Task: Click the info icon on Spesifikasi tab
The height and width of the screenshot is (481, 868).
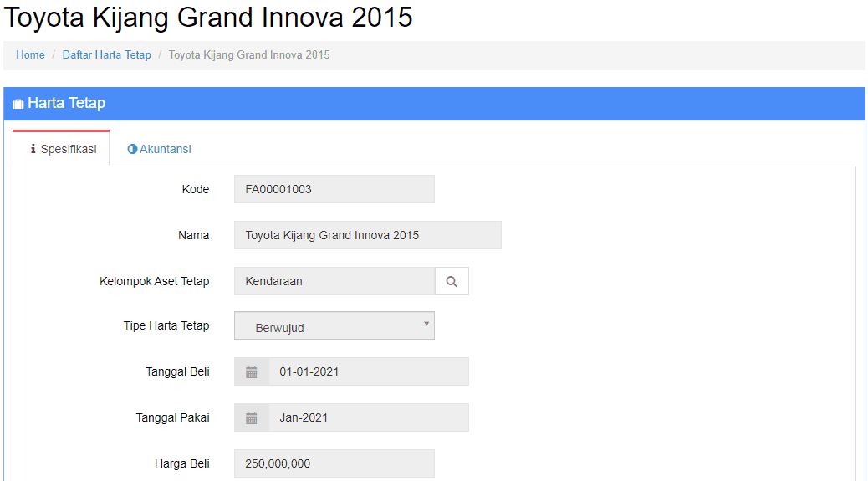Action: click(33, 149)
